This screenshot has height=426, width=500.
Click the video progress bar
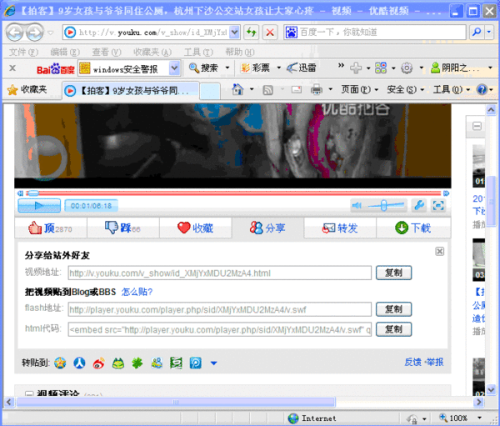point(233,193)
